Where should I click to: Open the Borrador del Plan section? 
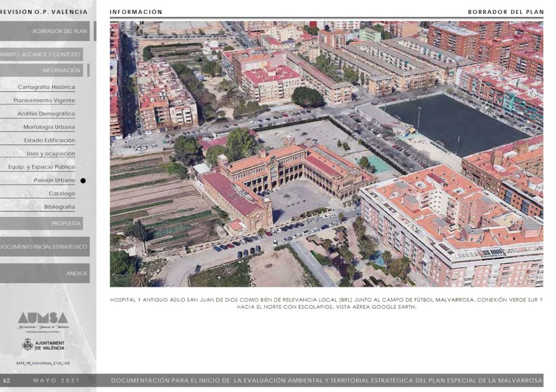click(x=46, y=31)
